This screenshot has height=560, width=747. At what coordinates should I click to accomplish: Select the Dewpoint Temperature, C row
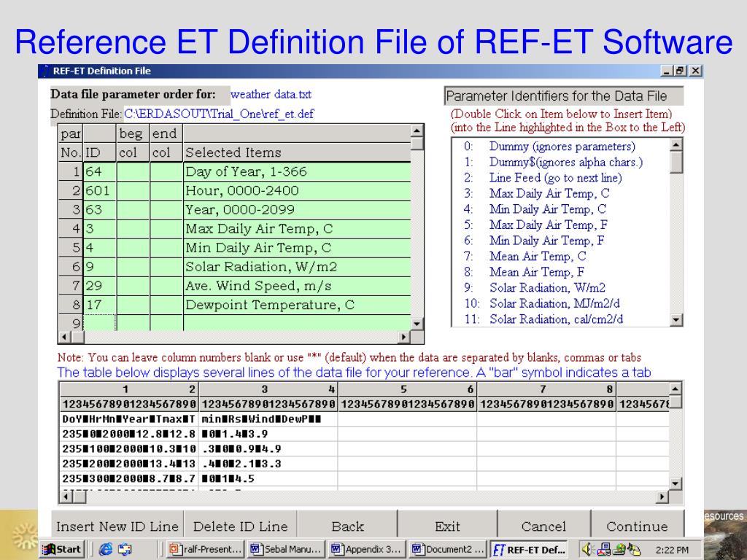point(297,305)
